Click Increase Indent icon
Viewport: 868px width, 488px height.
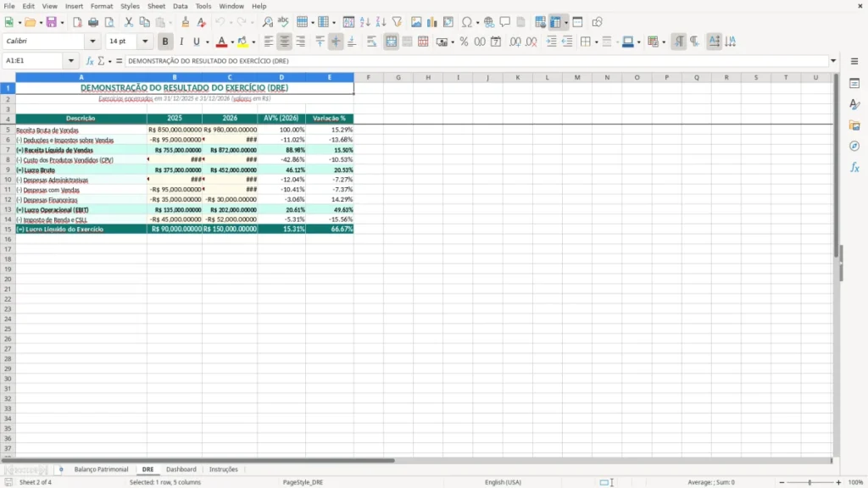coord(551,42)
